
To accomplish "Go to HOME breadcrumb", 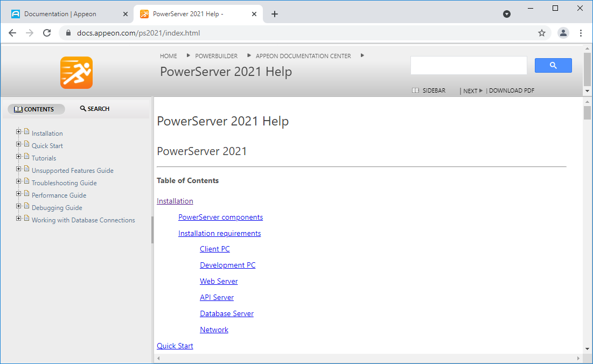I will coord(168,56).
